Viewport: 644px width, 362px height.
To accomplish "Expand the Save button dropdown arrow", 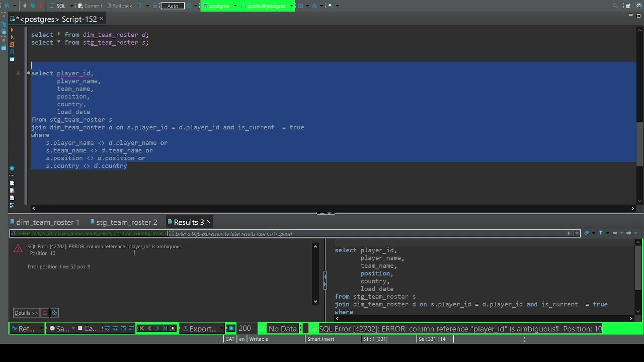I will pos(73,328).
